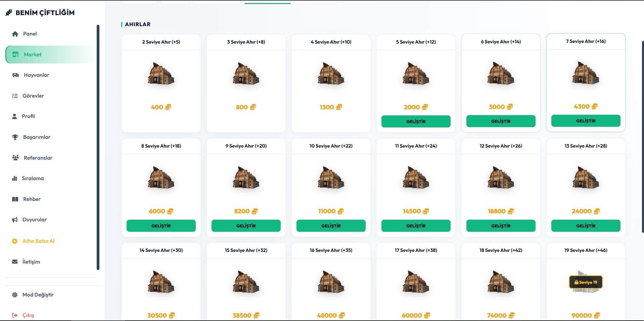Click the Sıralama bar chart icon

pyautogui.click(x=14, y=178)
